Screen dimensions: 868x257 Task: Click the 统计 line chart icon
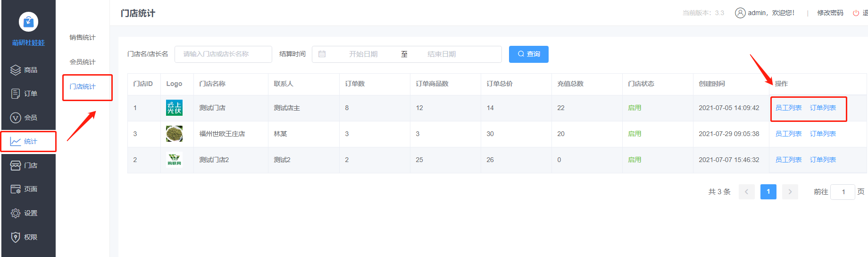point(16,141)
